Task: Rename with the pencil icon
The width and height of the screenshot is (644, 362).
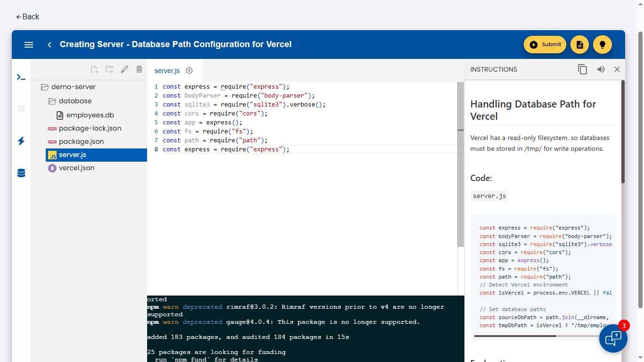Action: (124, 69)
